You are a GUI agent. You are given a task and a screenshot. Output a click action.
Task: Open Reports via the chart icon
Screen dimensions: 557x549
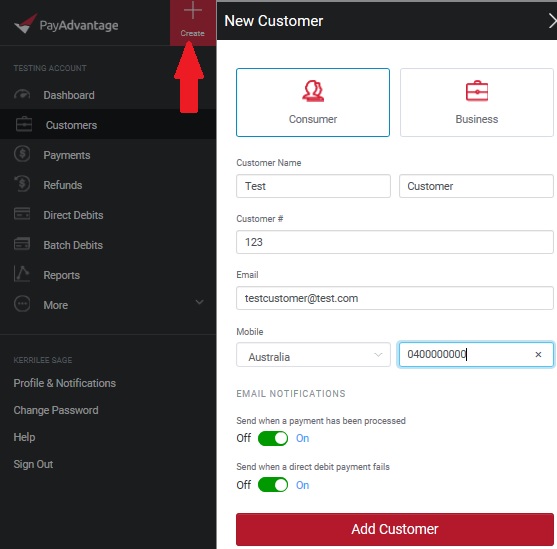[x=22, y=274]
